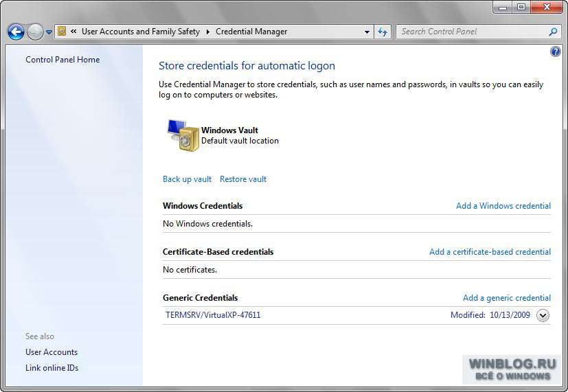Add a certificate-based credential
568x392 pixels.
[x=490, y=251]
